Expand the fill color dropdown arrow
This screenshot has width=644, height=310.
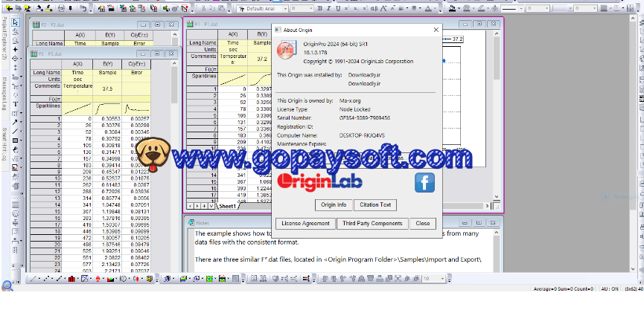[459, 8]
